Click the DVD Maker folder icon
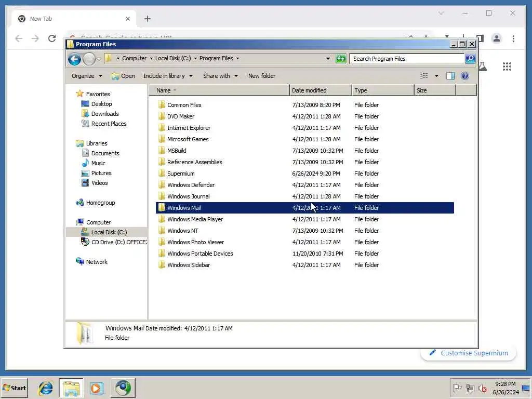This screenshot has width=532, height=399. [162, 116]
